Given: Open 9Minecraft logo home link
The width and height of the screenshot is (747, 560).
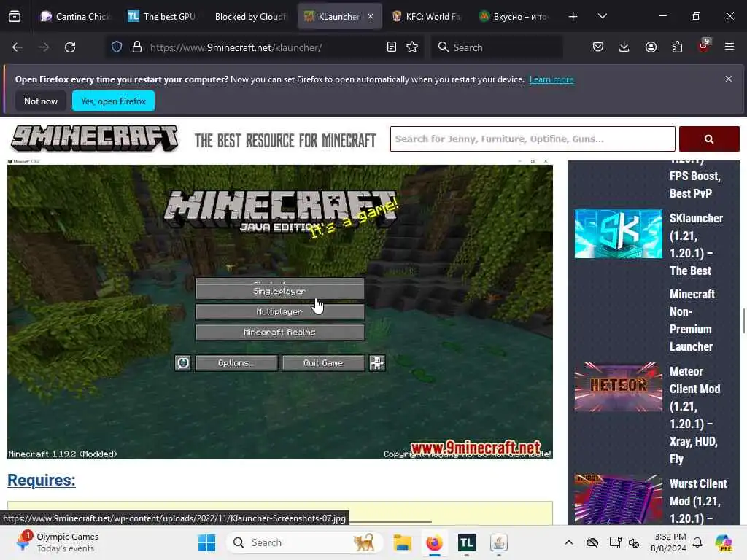Looking at the screenshot, I should [x=94, y=139].
